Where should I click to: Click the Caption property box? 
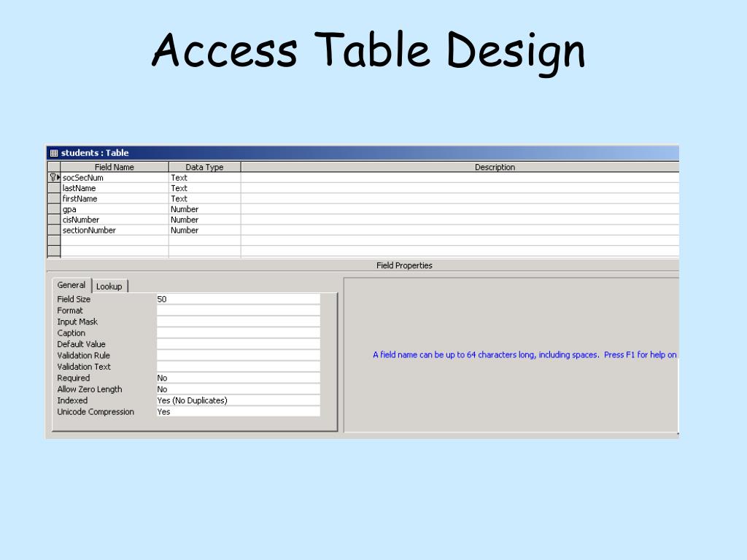[239, 332]
